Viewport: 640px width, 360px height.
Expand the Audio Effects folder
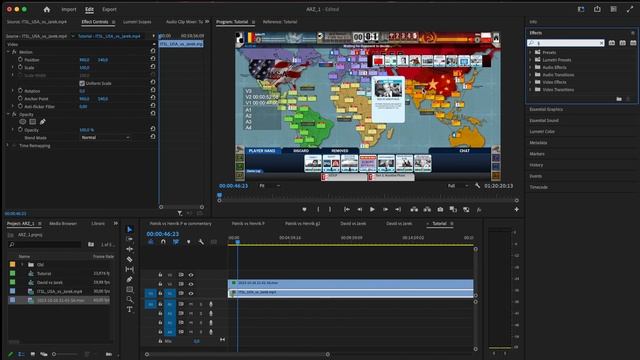530,67
